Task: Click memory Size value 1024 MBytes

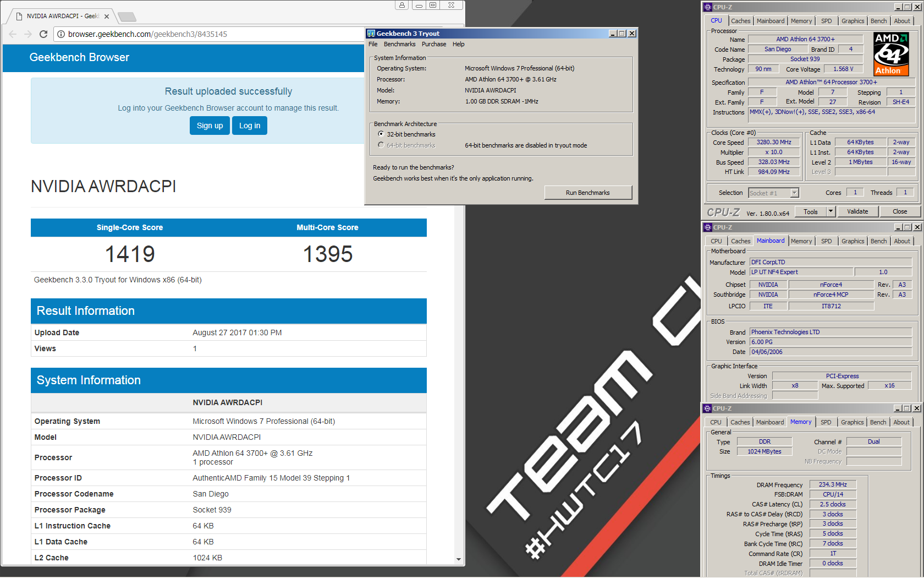Action: click(x=765, y=451)
